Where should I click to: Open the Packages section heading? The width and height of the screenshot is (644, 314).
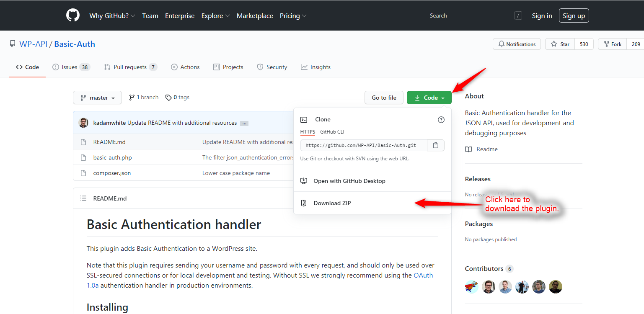tap(479, 224)
